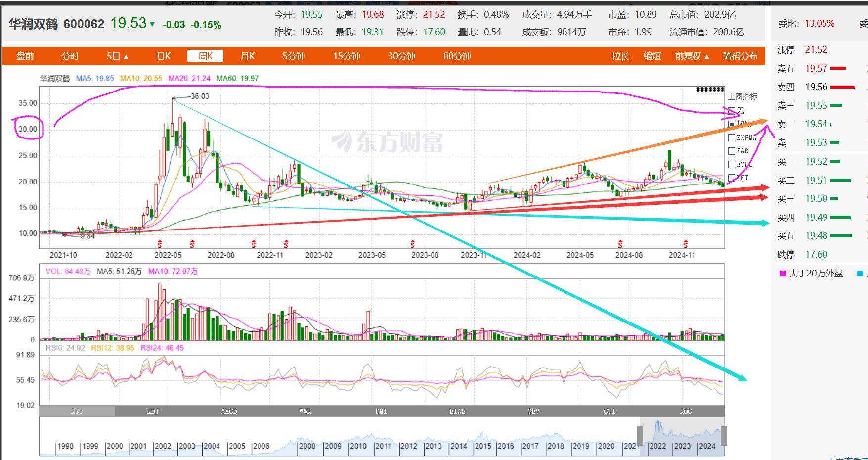Screen dimensions: 868x460
Task: Click the MA20: 21.24 legend label
Action: tap(189, 78)
